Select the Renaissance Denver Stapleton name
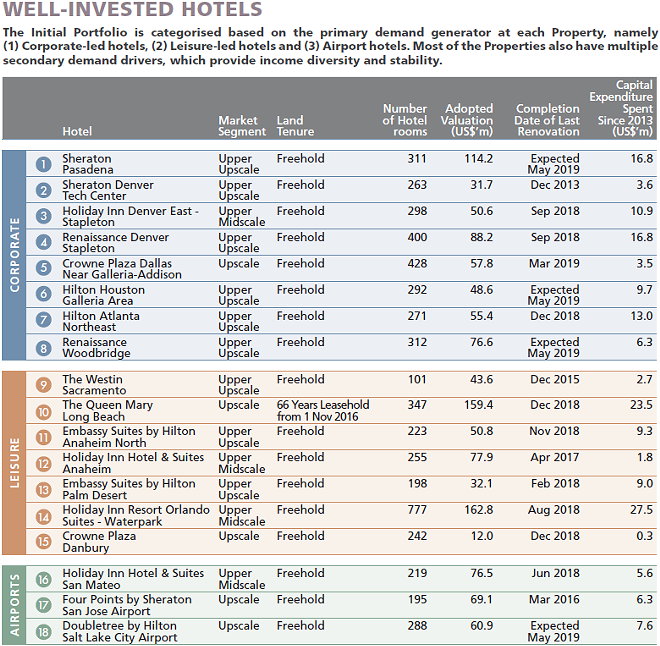The height and width of the screenshot is (646, 660). click(116, 242)
